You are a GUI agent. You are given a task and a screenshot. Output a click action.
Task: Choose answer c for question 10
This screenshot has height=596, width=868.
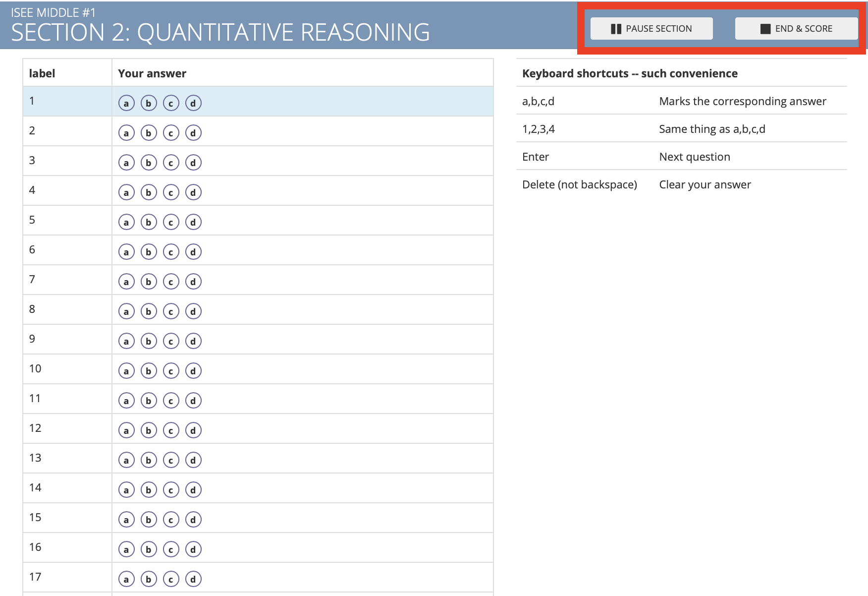coord(171,371)
